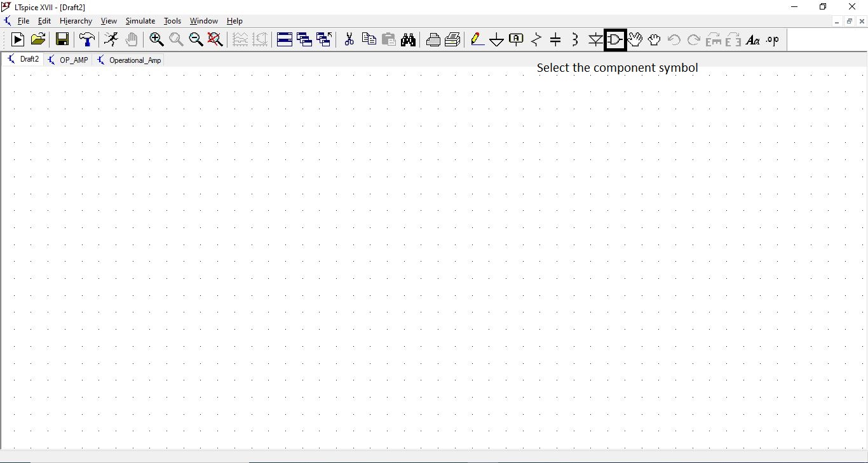Click the Rotate icon
868x463 pixels.
click(714, 40)
